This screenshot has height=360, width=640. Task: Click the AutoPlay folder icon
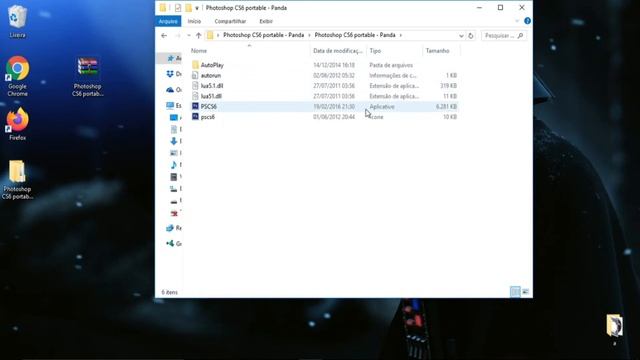195,65
